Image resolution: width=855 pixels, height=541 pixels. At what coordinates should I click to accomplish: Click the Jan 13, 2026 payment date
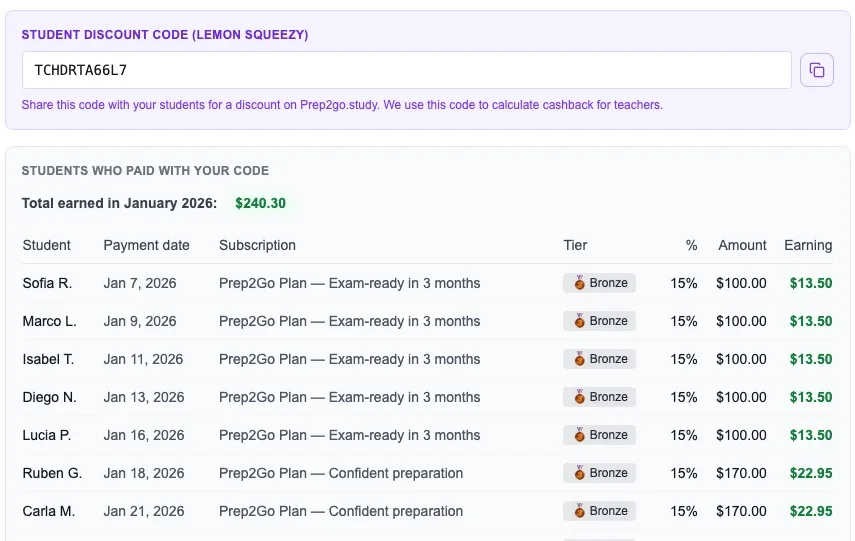(144, 397)
